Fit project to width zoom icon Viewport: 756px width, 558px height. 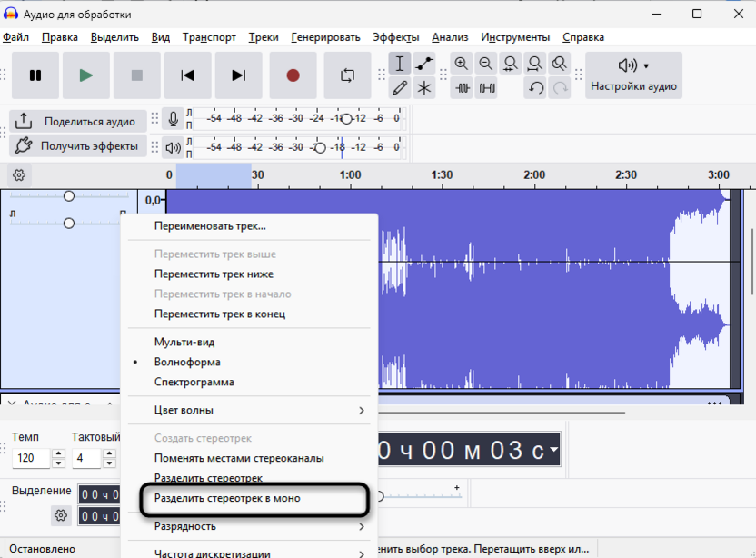pos(535,64)
